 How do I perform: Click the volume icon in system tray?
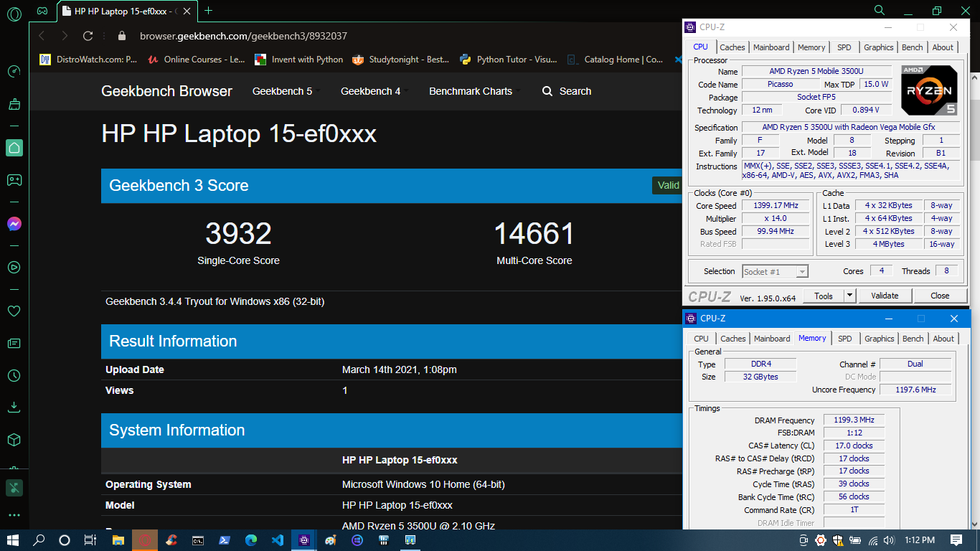pyautogui.click(x=889, y=540)
